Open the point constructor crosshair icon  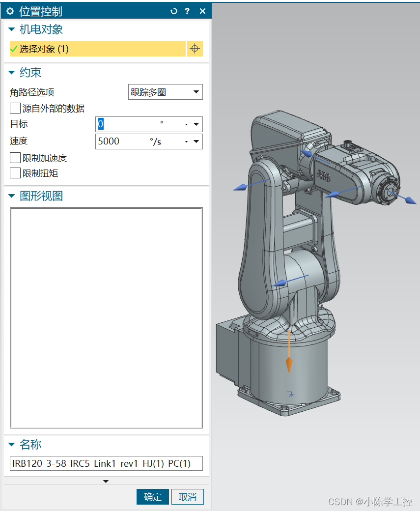pos(195,49)
